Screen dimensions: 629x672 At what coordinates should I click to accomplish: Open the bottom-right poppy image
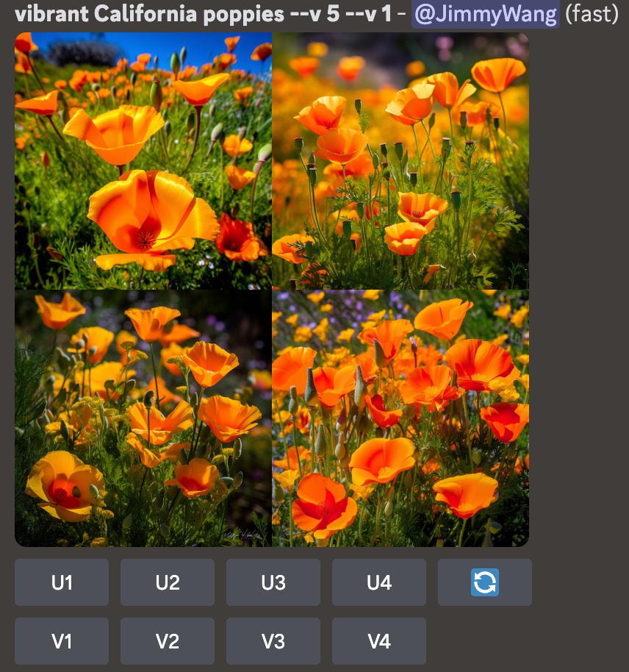click(400, 418)
